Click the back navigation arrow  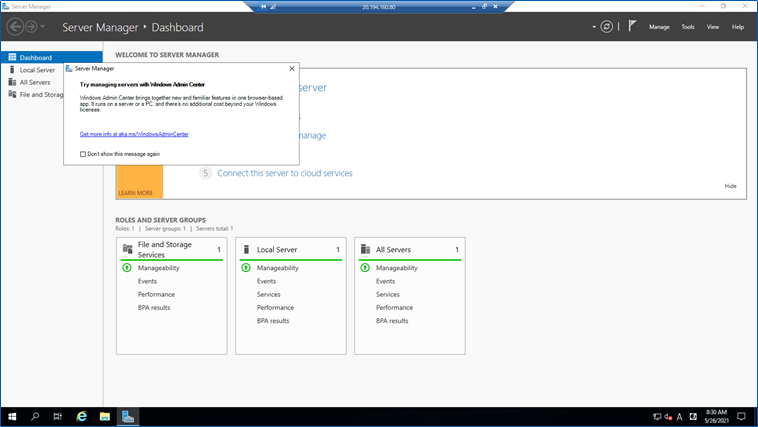point(15,27)
